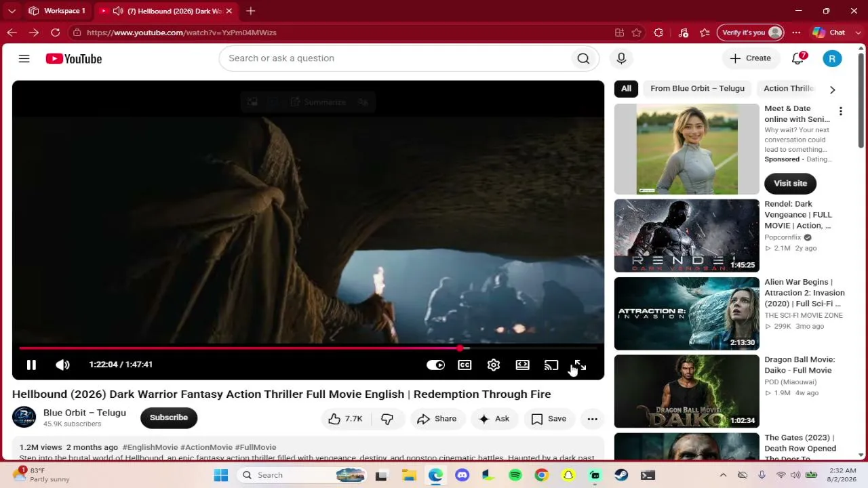Screen dimensions: 868x488
Task: Open the browser 'Settings and more' ellipsis menu
Action: point(796,33)
